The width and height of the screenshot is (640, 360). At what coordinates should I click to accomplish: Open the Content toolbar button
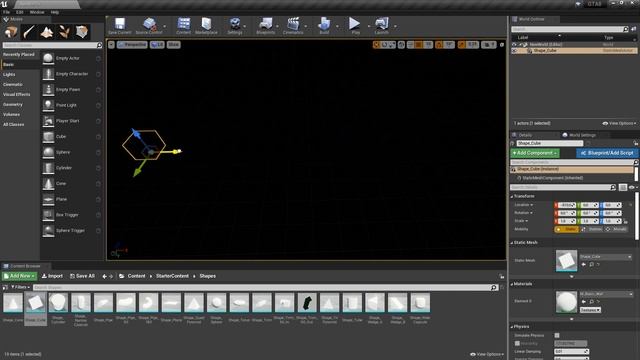pos(184,26)
